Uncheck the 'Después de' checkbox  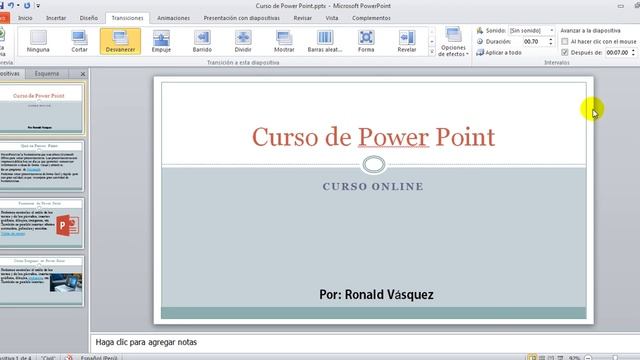click(x=565, y=52)
